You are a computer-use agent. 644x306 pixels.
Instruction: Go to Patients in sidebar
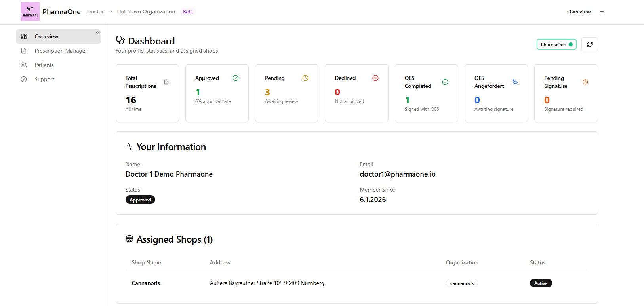pyautogui.click(x=44, y=65)
